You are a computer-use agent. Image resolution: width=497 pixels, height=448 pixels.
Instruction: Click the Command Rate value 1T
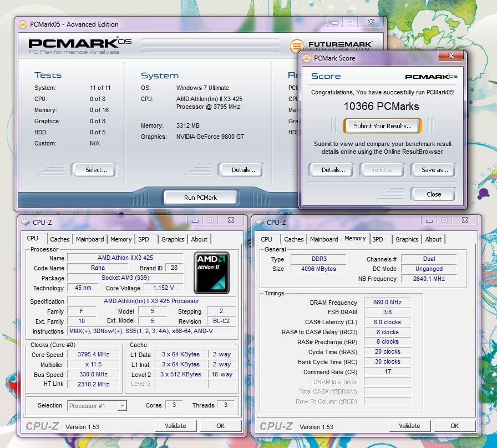point(387,371)
